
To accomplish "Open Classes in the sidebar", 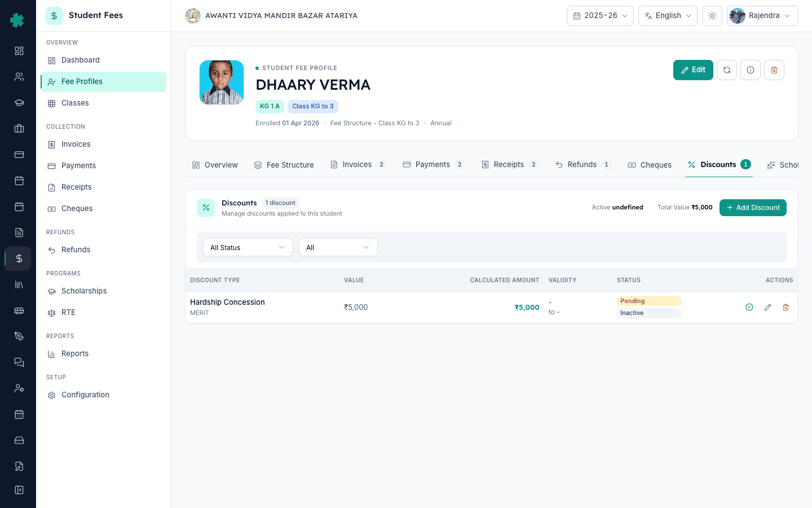I will tap(103, 103).
